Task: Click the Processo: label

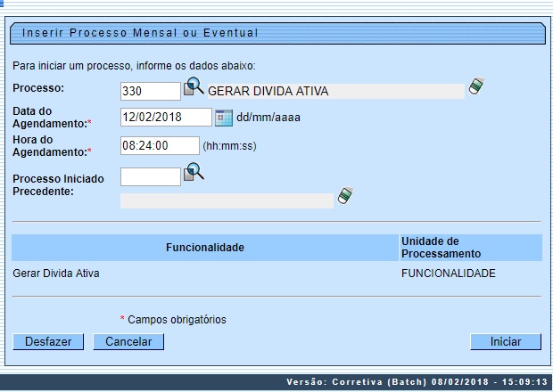Action: point(38,88)
